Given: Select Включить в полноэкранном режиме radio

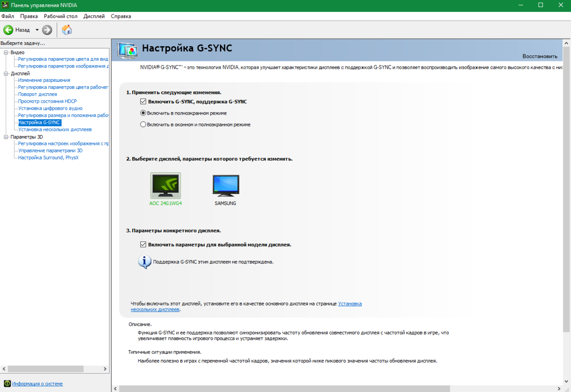Looking at the screenshot, I should pyautogui.click(x=143, y=113).
